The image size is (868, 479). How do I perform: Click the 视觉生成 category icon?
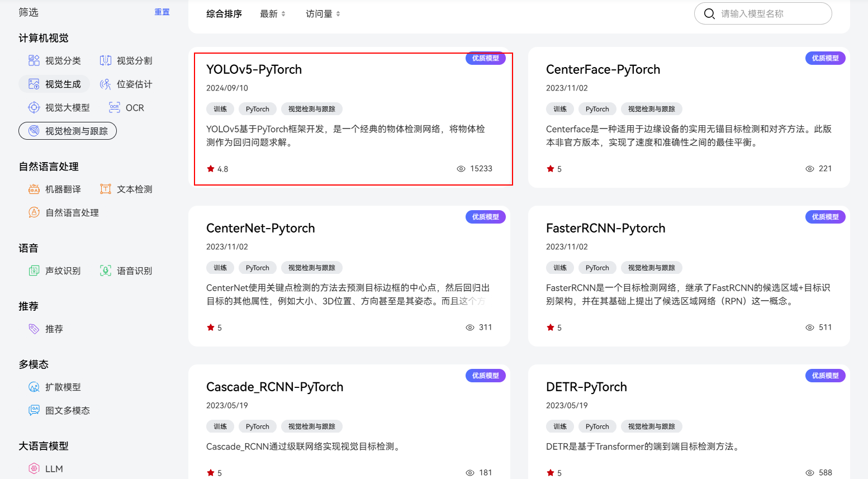click(x=34, y=84)
